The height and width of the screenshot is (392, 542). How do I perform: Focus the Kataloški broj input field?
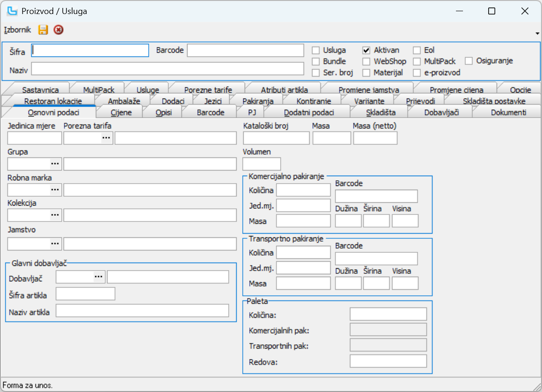pos(276,138)
